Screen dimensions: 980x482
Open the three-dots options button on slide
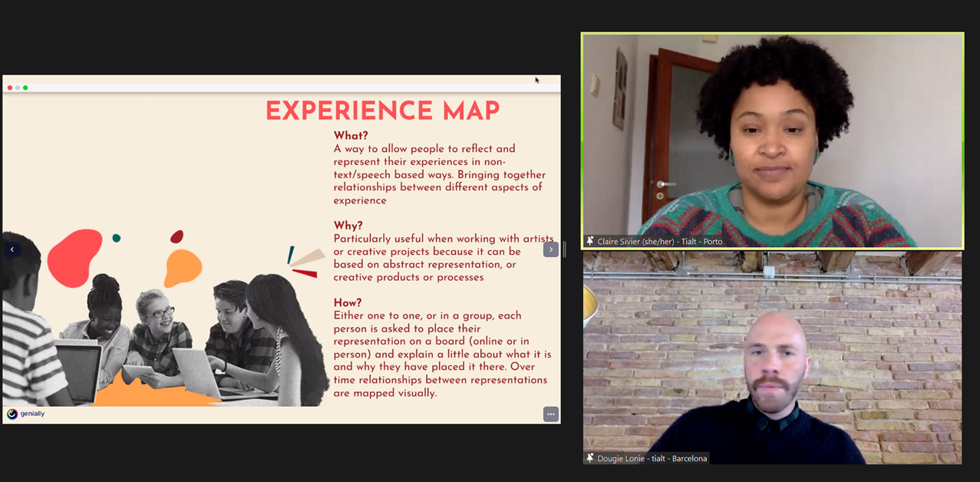click(x=550, y=414)
